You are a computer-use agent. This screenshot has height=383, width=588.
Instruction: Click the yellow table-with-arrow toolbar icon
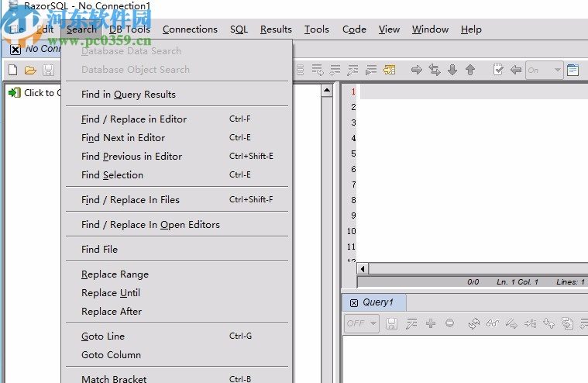389,70
